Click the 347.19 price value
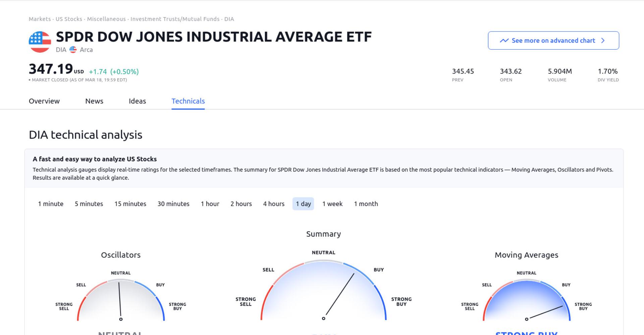Screen dimensions: 644x335 (51, 69)
